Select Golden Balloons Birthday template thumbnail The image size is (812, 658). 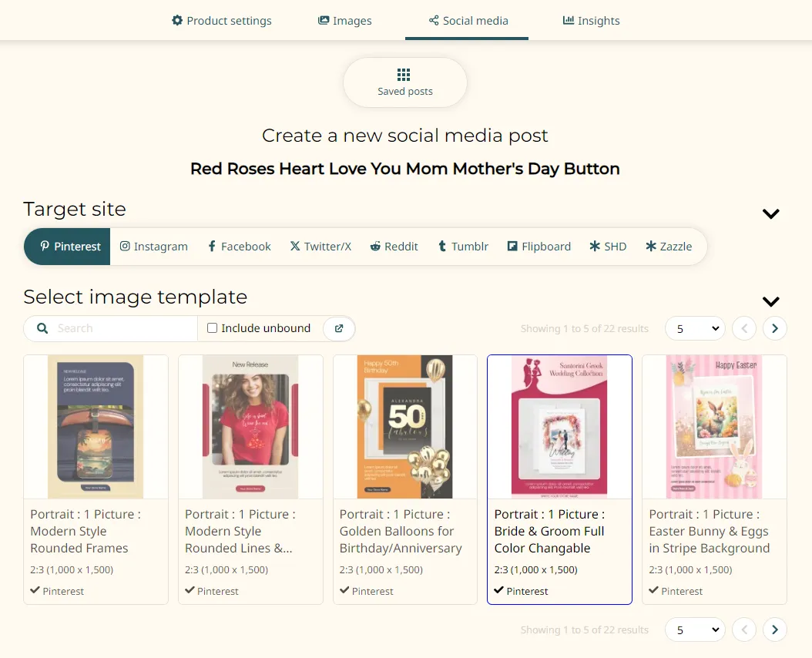pos(405,427)
